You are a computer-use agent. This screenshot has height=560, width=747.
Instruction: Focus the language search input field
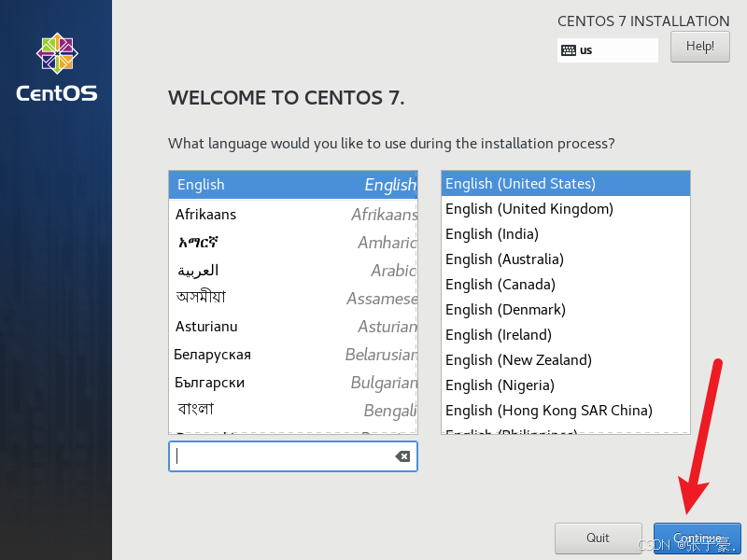pyautogui.click(x=293, y=456)
